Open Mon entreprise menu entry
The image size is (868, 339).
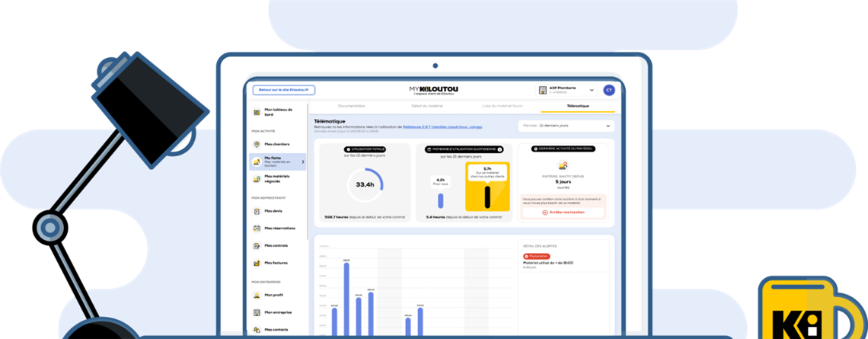(x=277, y=312)
